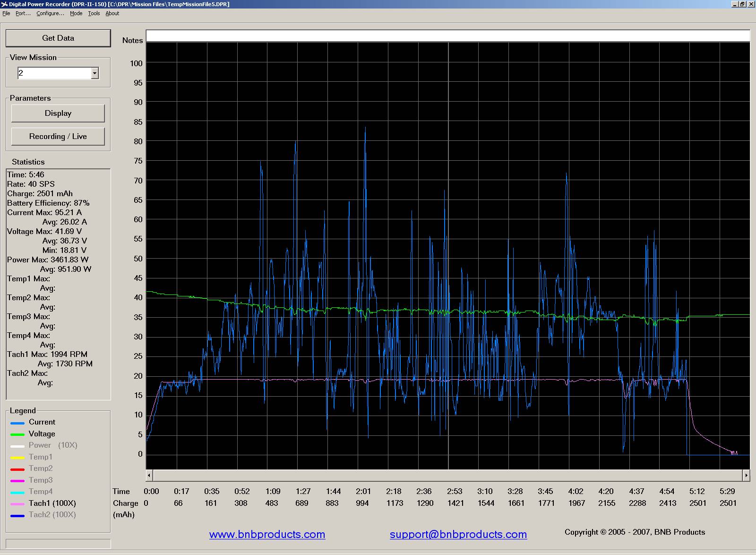
Task: Open the Tools menu
Action: pyautogui.click(x=94, y=13)
